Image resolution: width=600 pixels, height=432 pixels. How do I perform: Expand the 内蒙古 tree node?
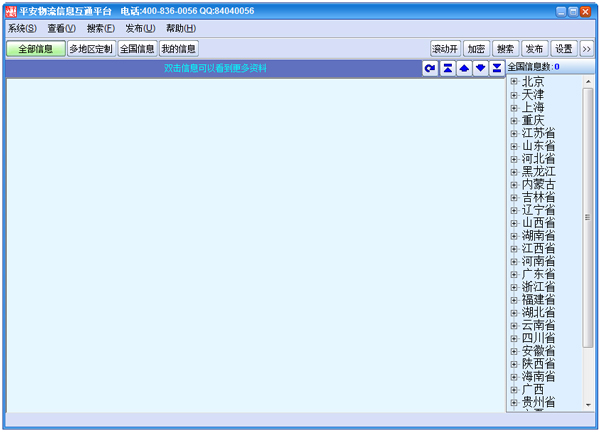pyautogui.click(x=514, y=184)
